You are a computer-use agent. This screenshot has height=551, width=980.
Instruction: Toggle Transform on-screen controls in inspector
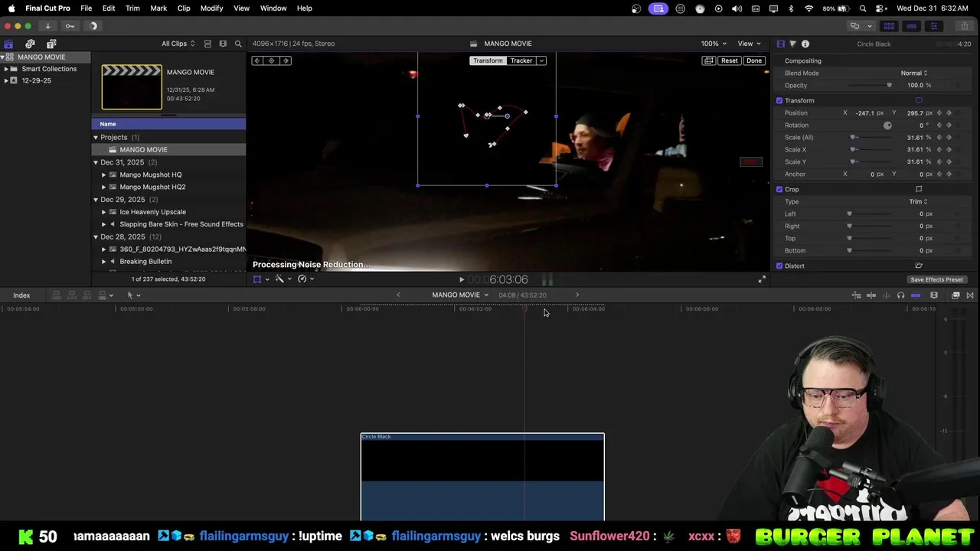pyautogui.click(x=919, y=100)
